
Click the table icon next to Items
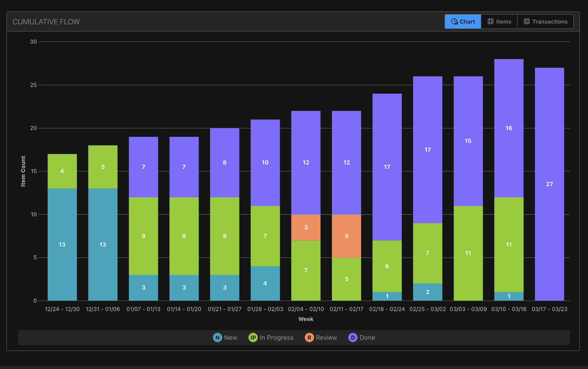coord(490,21)
